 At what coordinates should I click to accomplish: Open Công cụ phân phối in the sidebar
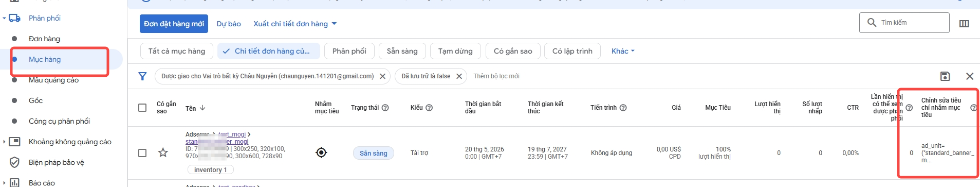pyautogui.click(x=59, y=121)
